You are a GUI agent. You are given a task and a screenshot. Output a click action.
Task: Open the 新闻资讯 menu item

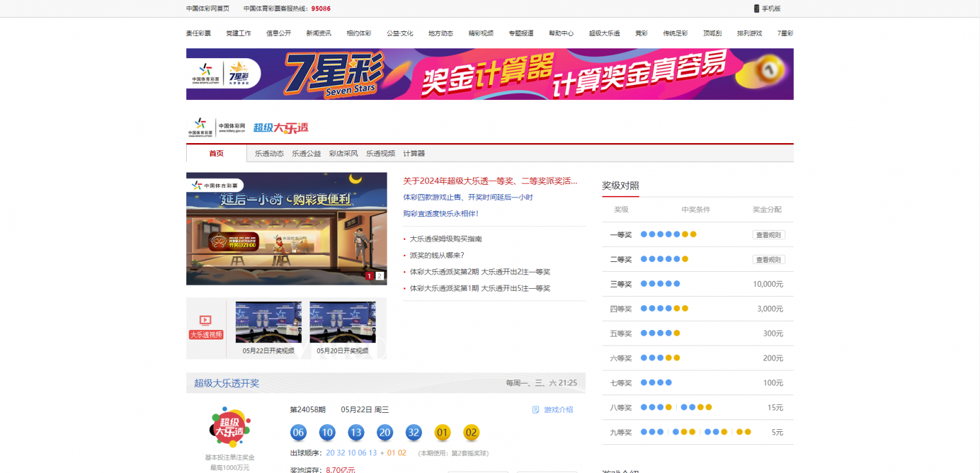click(319, 33)
